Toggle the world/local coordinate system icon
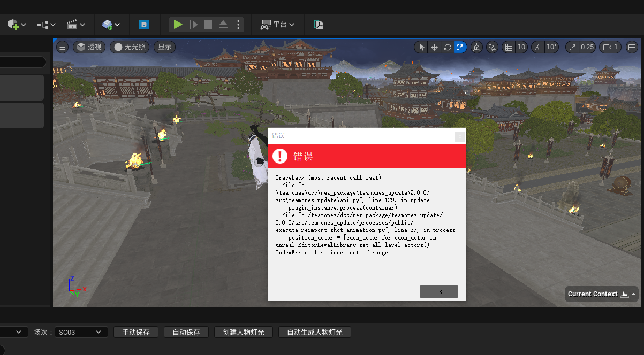Viewport: 644px width, 355px height. click(x=476, y=47)
